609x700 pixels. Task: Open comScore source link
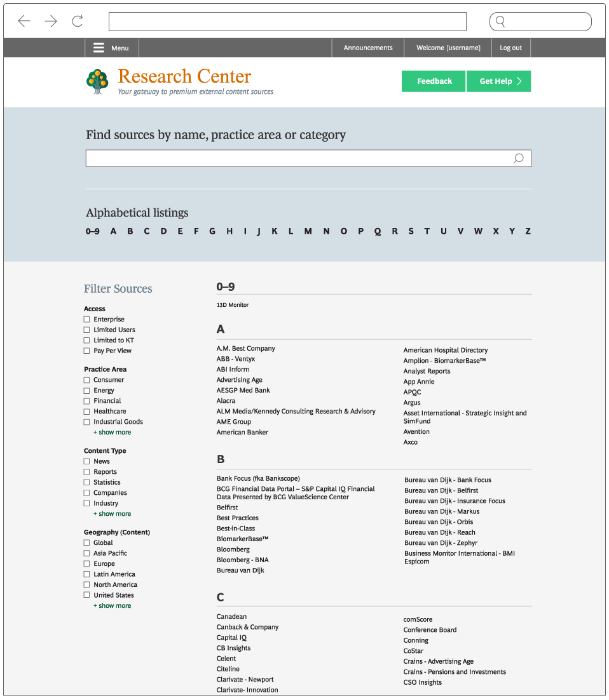(x=418, y=619)
